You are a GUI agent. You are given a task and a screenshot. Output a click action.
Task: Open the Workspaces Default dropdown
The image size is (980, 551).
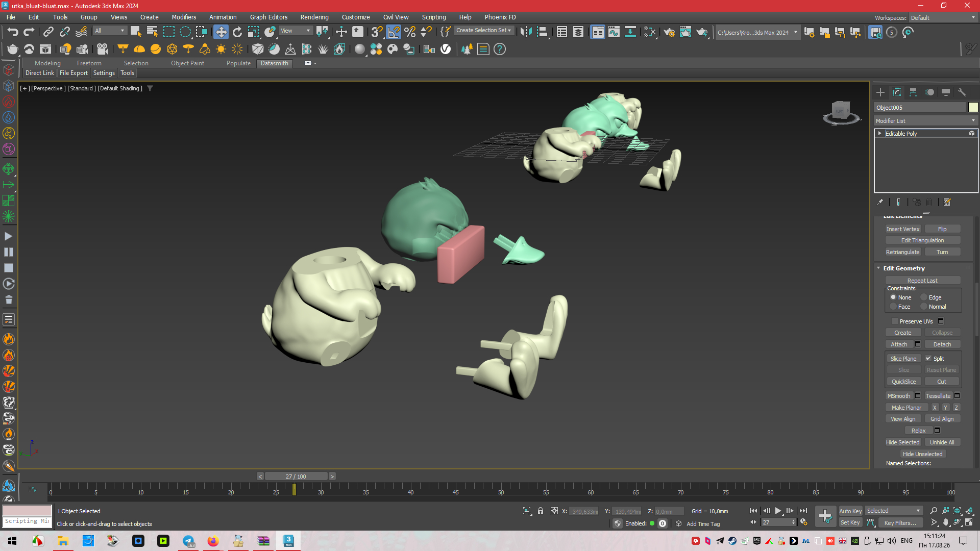pos(943,18)
